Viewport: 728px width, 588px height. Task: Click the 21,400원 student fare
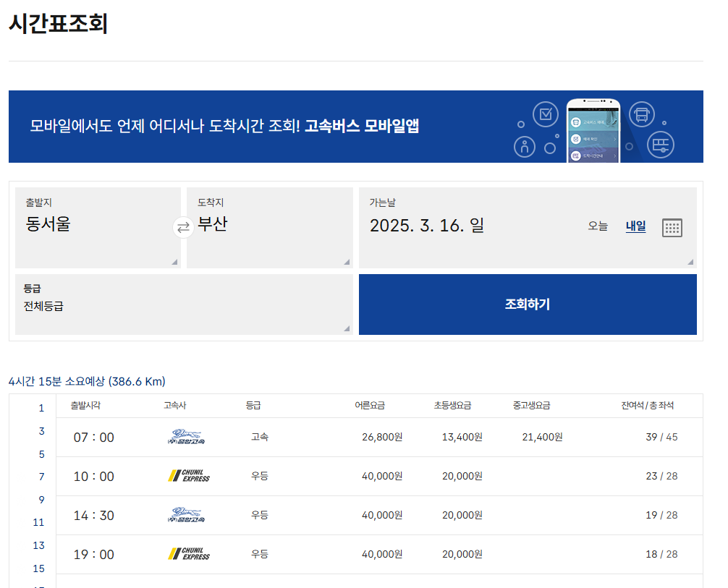(542, 437)
